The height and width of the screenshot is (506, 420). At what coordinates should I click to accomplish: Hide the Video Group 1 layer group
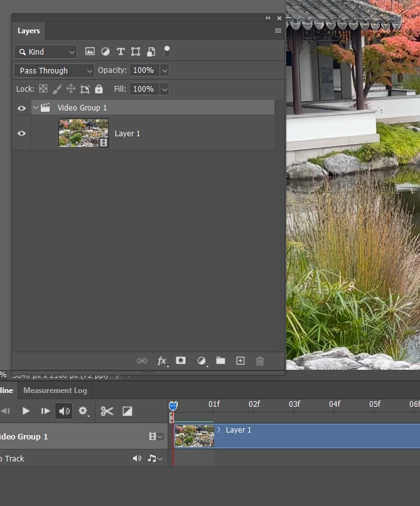21,108
